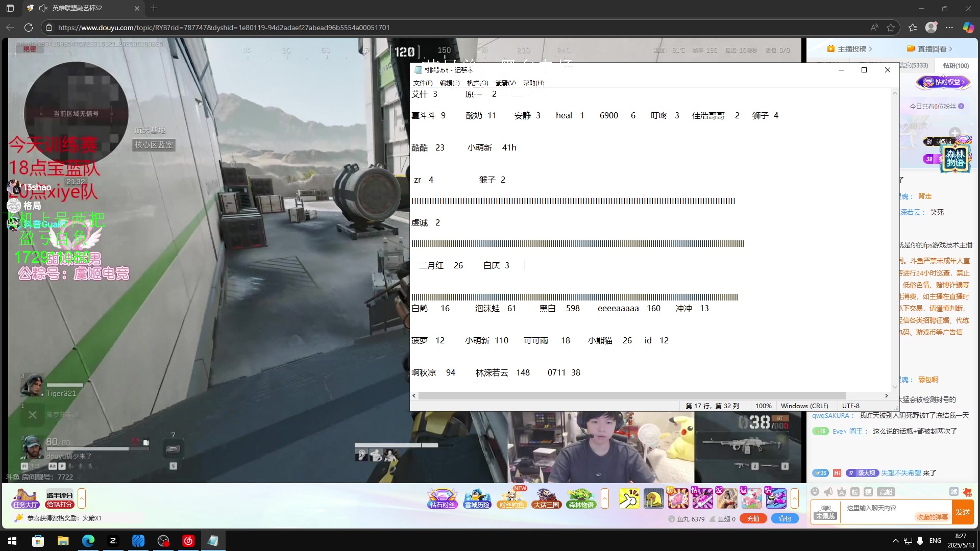The width and height of the screenshot is (980, 551).
Task: Go back to the previous page
Action: 10,28
